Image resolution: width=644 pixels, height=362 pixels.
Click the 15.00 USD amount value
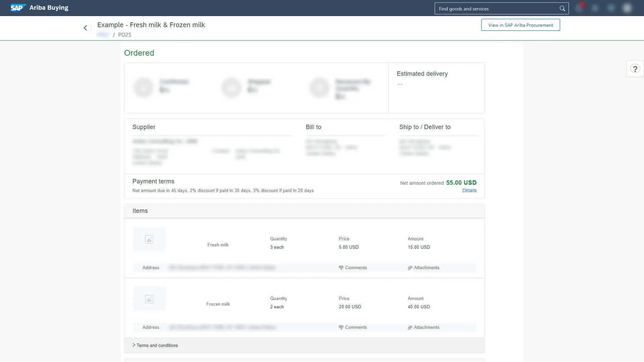419,247
